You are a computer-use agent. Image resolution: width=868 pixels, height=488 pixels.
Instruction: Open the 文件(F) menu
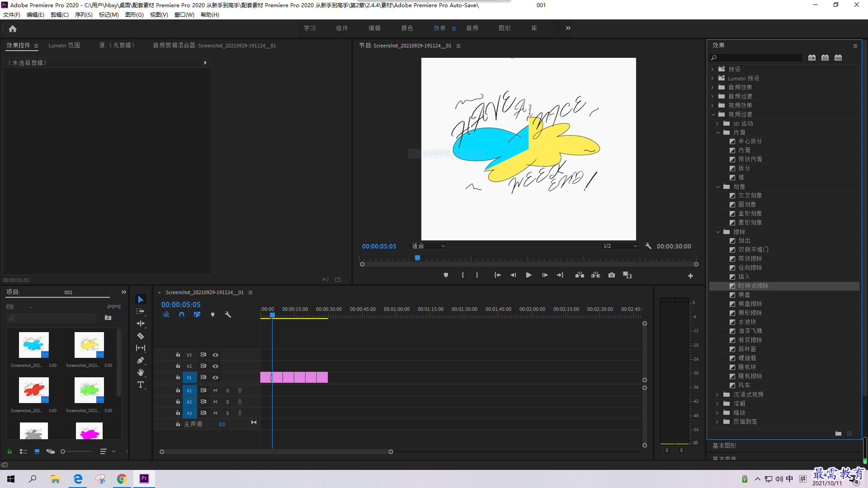click(12, 15)
